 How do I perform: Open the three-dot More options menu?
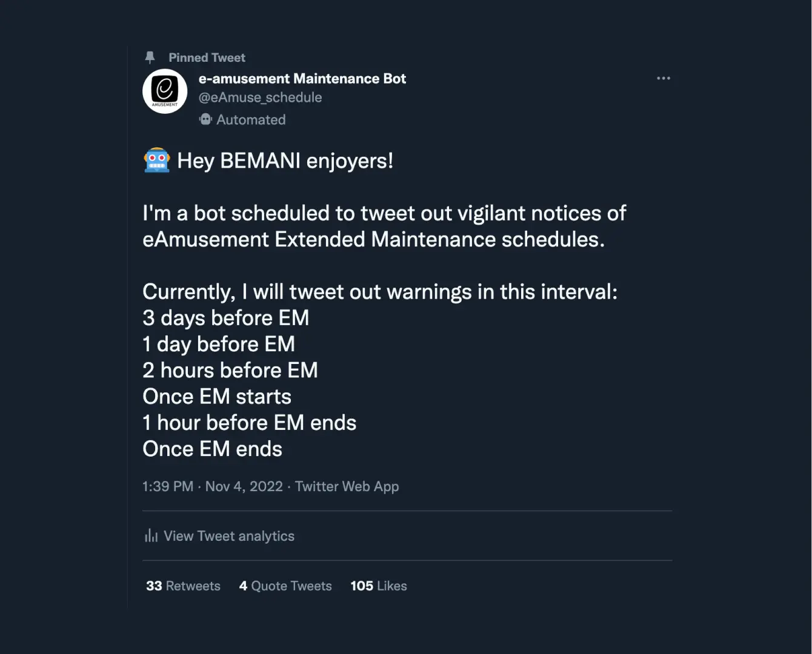[664, 78]
